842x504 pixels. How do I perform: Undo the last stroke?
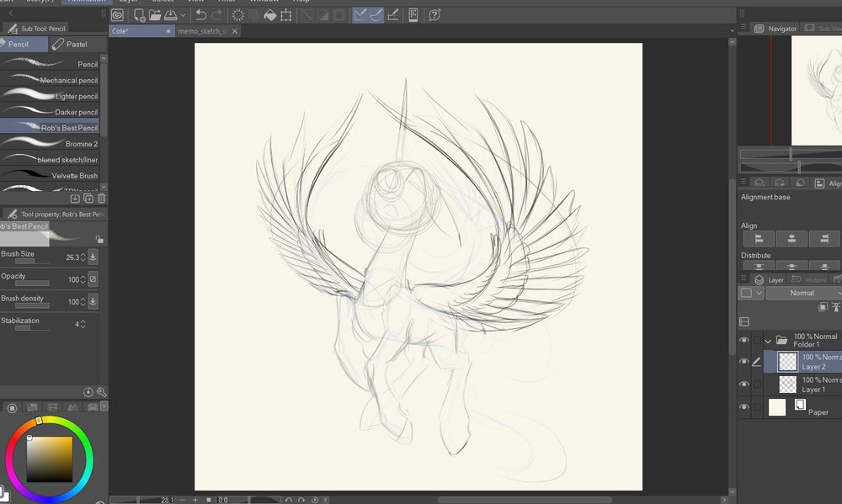[x=201, y=15]
